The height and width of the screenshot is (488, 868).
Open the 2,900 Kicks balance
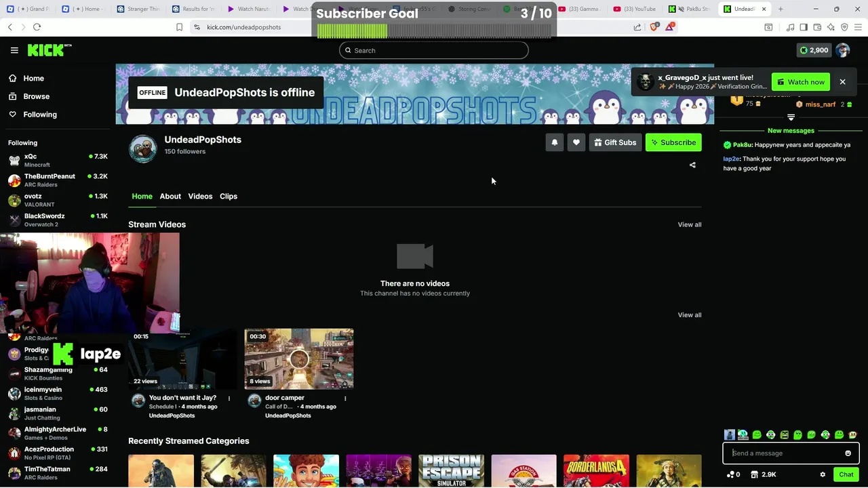(814, 50)
